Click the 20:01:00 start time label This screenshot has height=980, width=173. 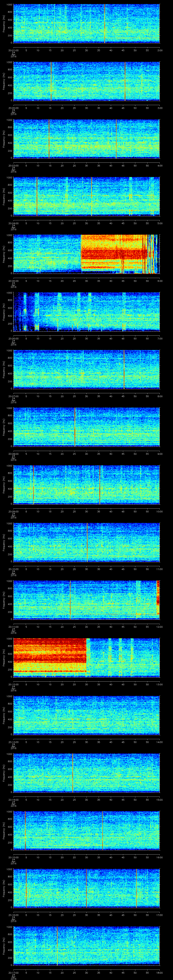click(13, 50)
